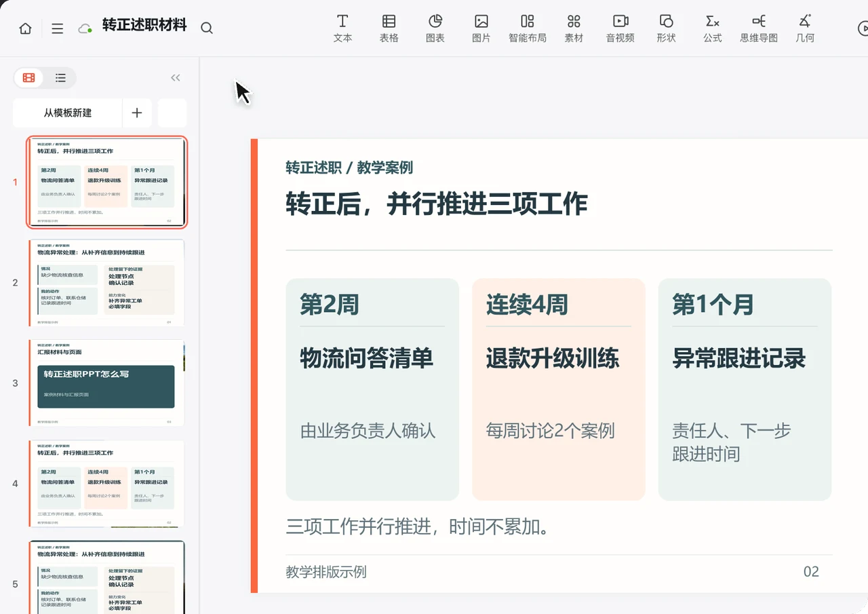Click the document title 转正述职材料
The height and width of the screenshot is (614, 868).
click(x=144, y=26)
